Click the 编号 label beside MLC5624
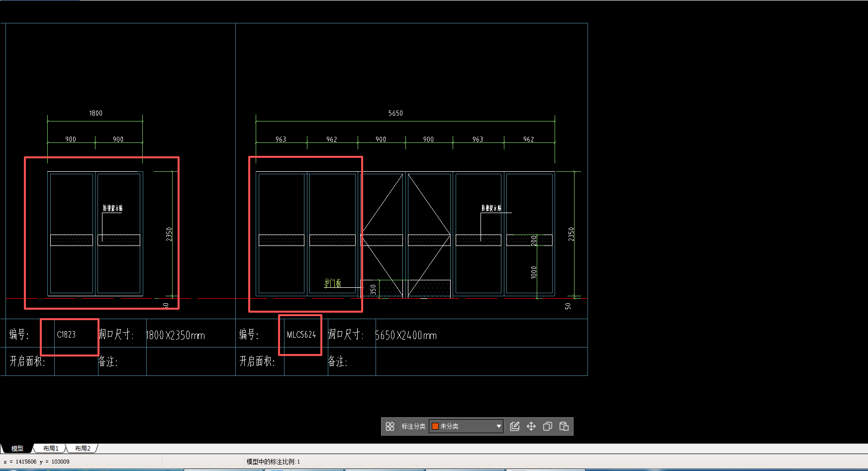This screenshot has width=868, height=471. (249, 335)
